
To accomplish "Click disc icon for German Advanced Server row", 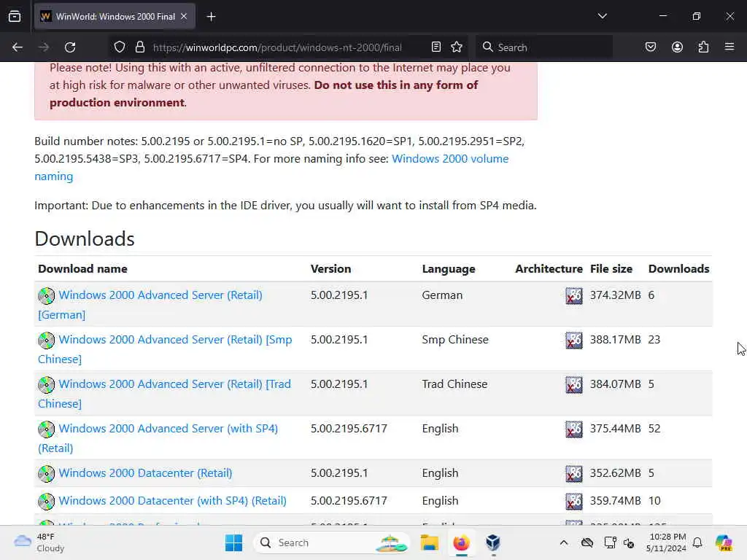I will 46,296.
